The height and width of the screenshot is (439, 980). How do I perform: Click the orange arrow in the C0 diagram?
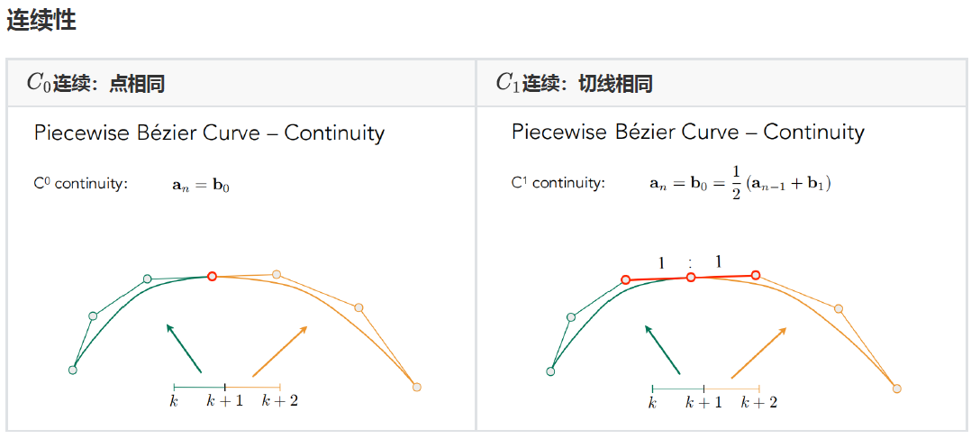[280, 351]
